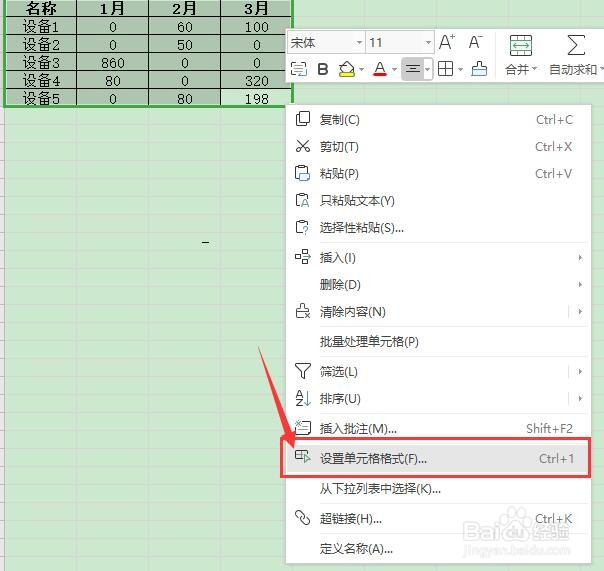
Task: Click the decrease font size icon
Action: tap(476, 42)
